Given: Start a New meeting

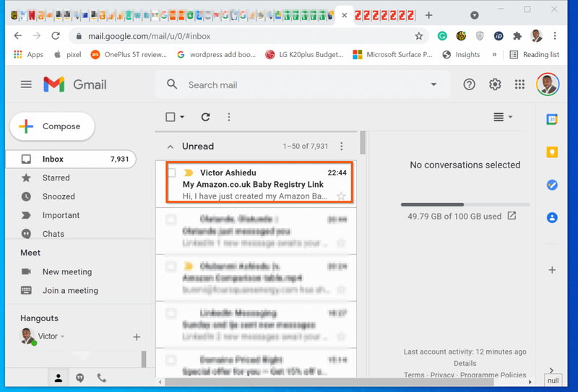Looking at the screenshot, I should [x=67, y=272].
